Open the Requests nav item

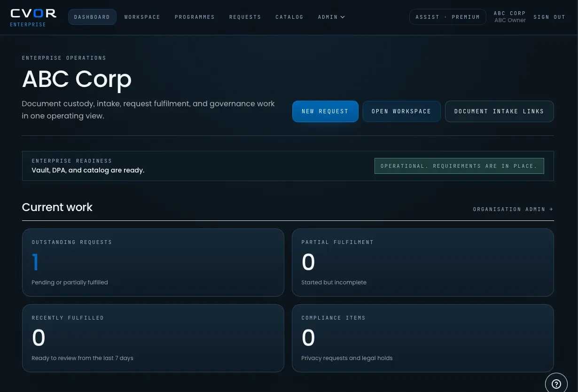pyautogui.click(x=245, y=17)
